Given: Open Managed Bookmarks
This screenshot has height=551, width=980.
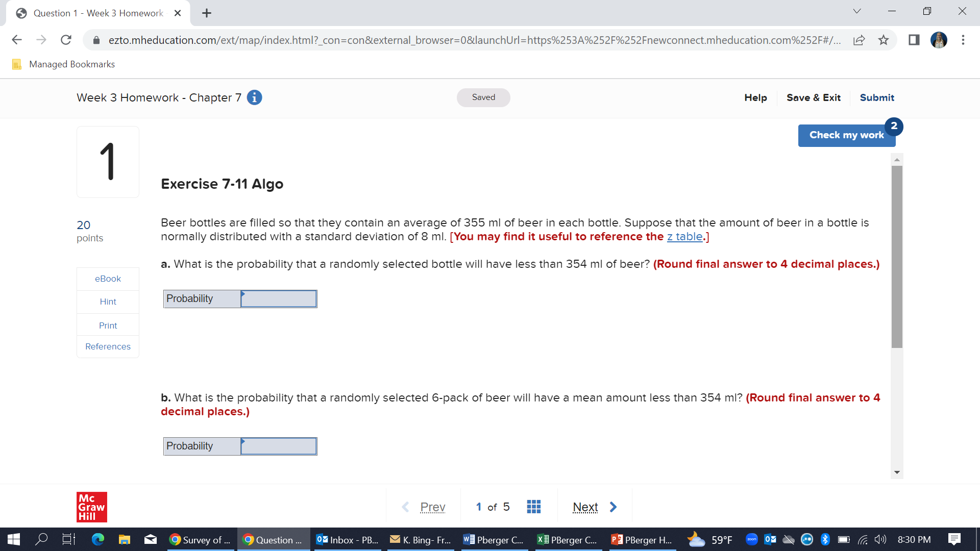Looking at the screenshot, I should pos(63,64).
